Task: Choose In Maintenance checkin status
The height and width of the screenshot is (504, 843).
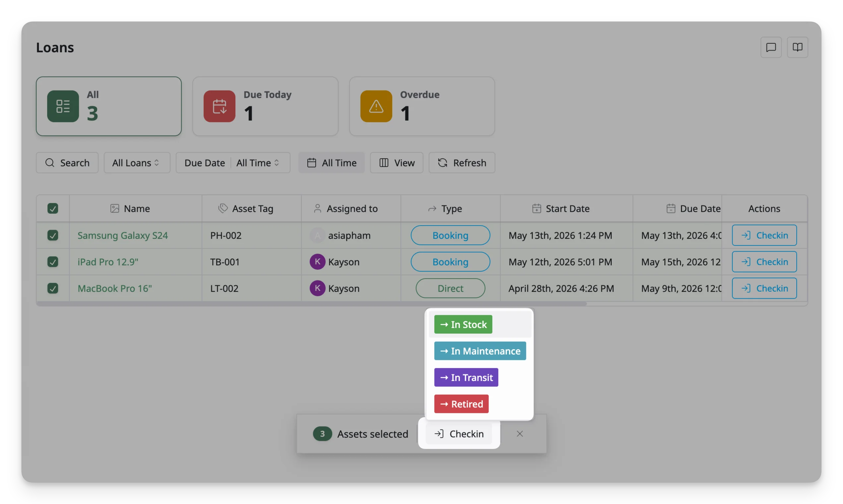Action: [480, 351]
